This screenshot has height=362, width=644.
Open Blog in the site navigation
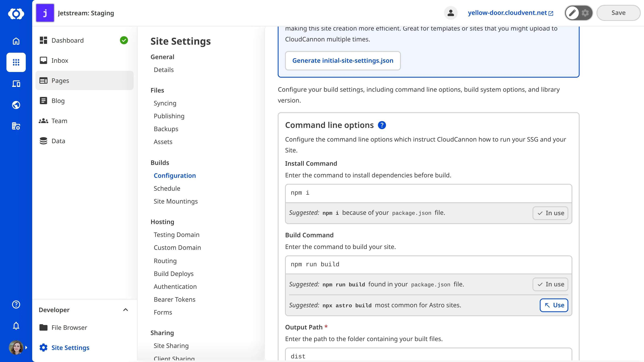tap(85, 101)
